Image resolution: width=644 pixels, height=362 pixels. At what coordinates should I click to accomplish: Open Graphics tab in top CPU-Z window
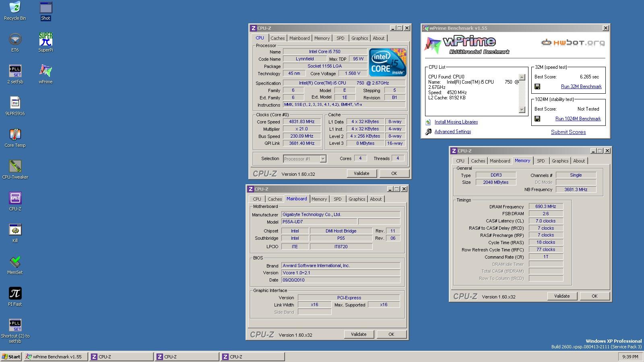359,38
